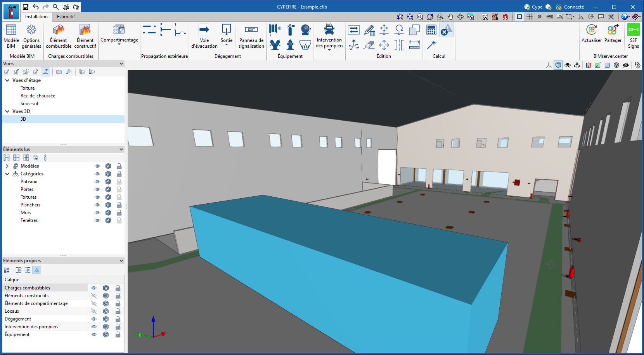Collapse the Vues d'étage group

click(7, 80)
